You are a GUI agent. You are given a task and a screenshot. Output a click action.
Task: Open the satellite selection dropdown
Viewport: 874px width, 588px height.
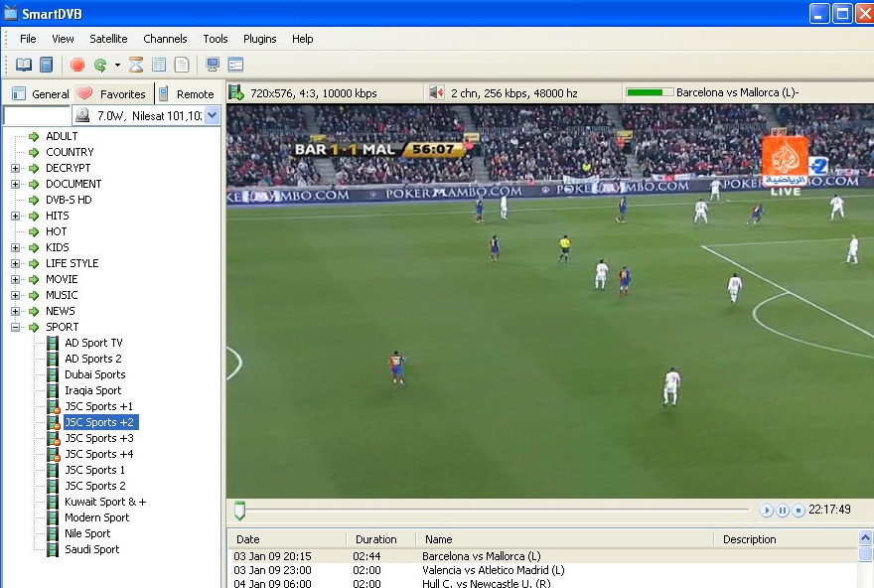210,116
